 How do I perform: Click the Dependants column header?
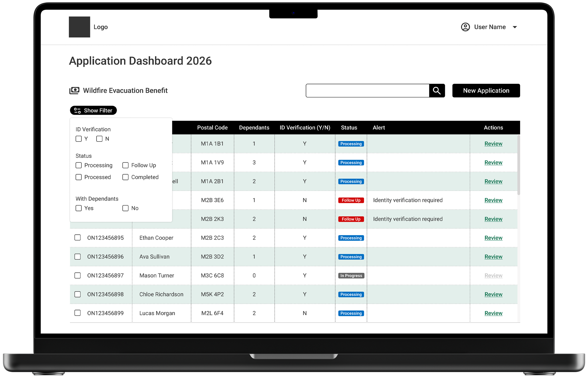point(254,128)
